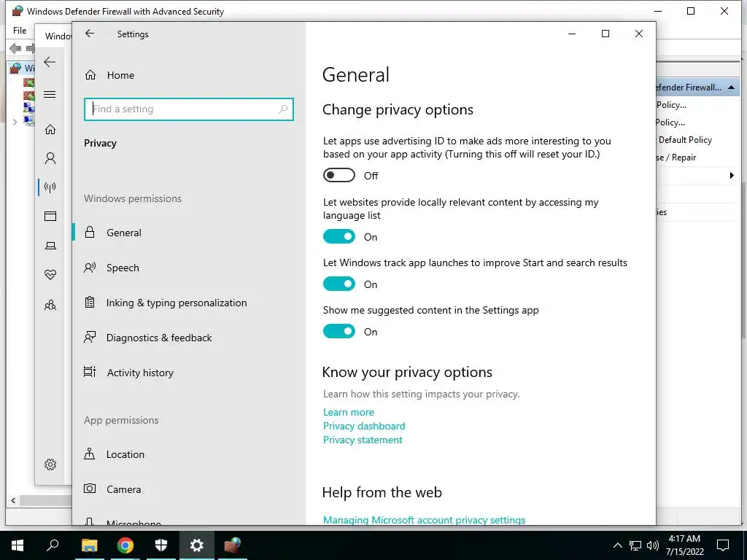Open Managing Microsoft account privacy settings link
This screenshot has width=747, height=560.
(424, 519)
